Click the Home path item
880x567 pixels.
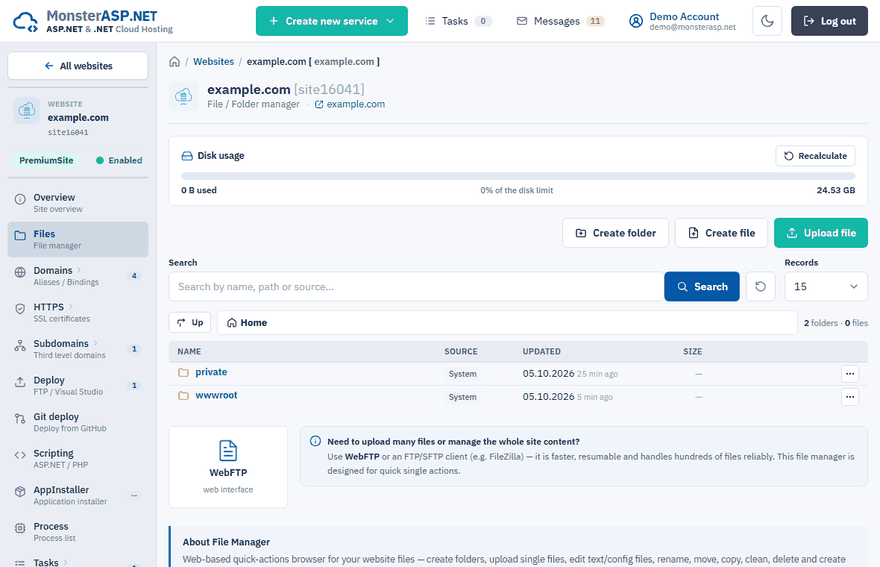(x=247, y=323)
